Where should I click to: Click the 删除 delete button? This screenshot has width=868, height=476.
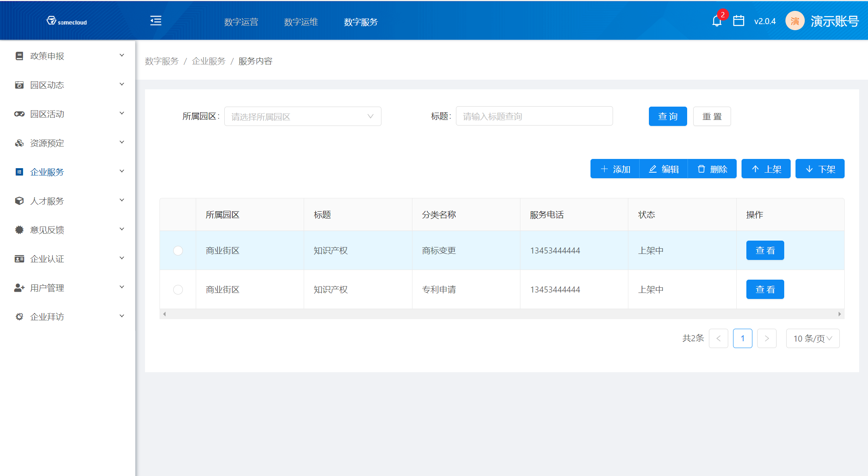click(712, 169)
